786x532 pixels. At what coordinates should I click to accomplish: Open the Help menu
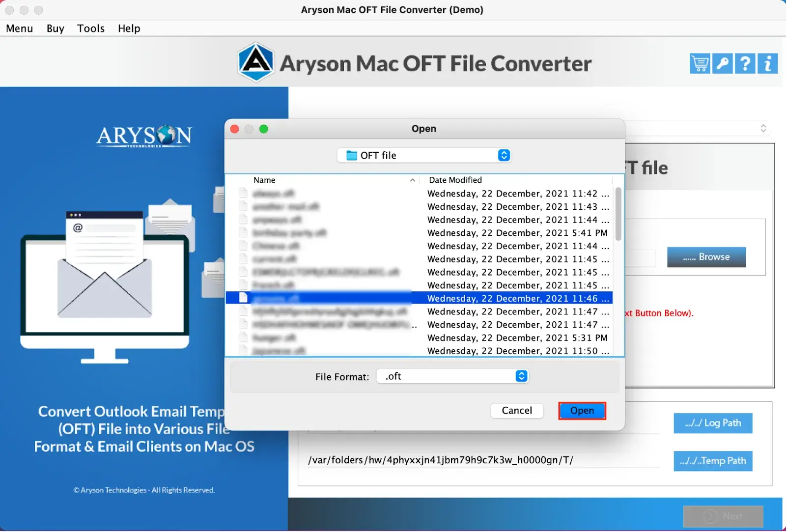tap(129, 28)
